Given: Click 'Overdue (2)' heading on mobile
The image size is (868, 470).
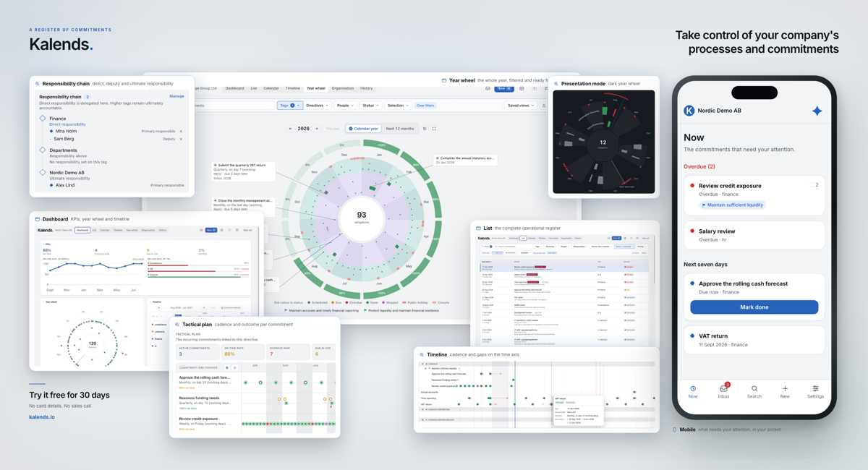Looking at the screenshot, I should point(699,166).
